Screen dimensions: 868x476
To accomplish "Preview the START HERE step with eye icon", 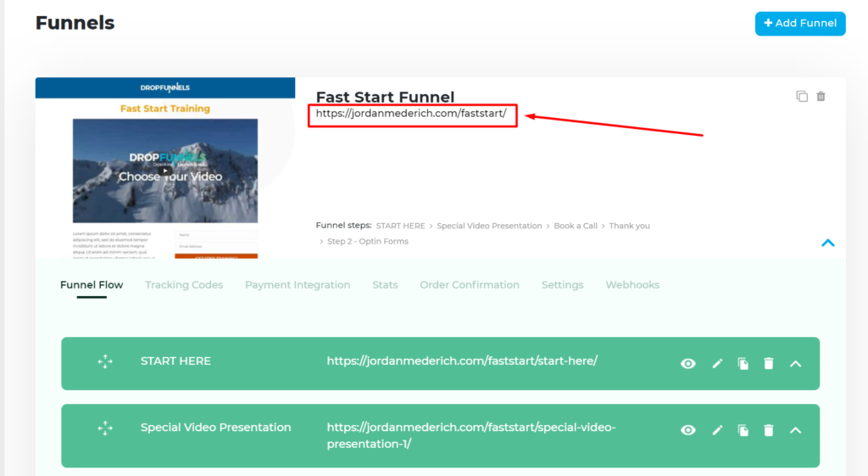I will point(688,363).
